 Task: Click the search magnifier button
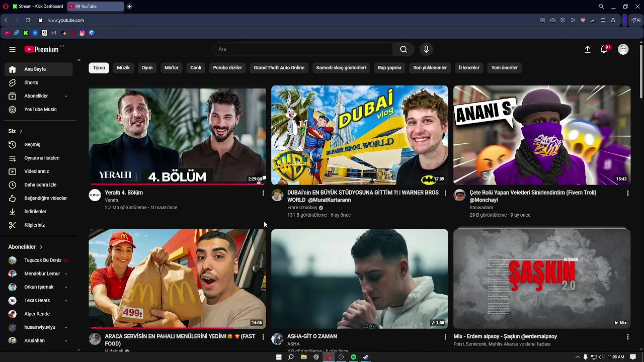click(404, 49)
